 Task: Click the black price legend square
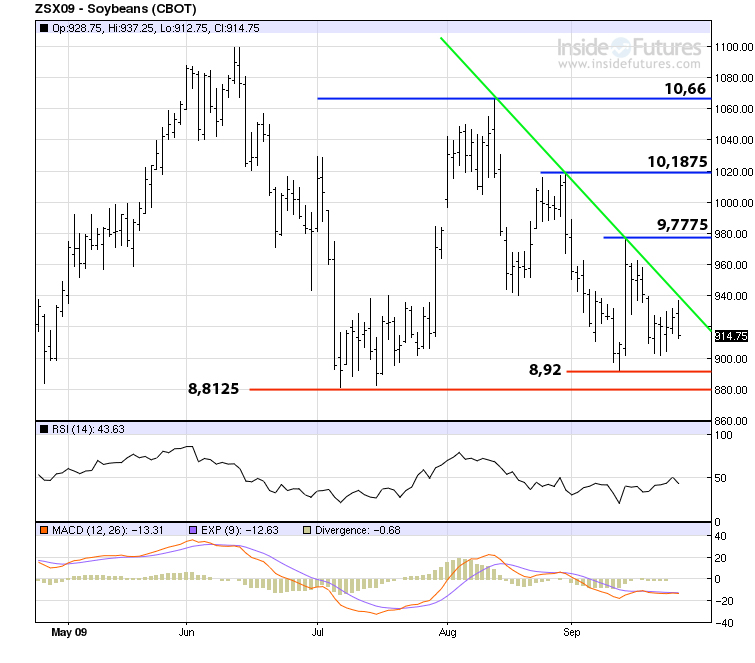click(43, 29)
